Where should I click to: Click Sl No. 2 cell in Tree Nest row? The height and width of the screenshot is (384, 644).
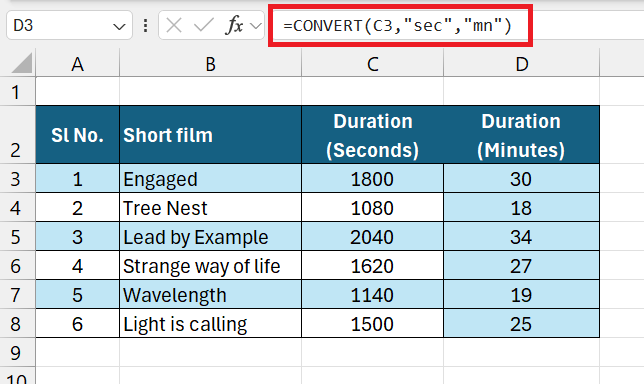pos(78,207)
